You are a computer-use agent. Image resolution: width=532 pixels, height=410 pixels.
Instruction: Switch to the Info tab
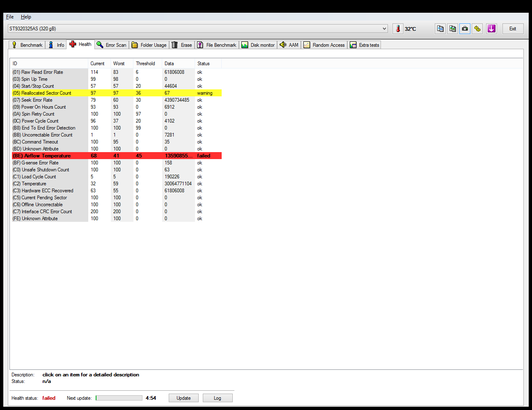click(x=56, y=45)
